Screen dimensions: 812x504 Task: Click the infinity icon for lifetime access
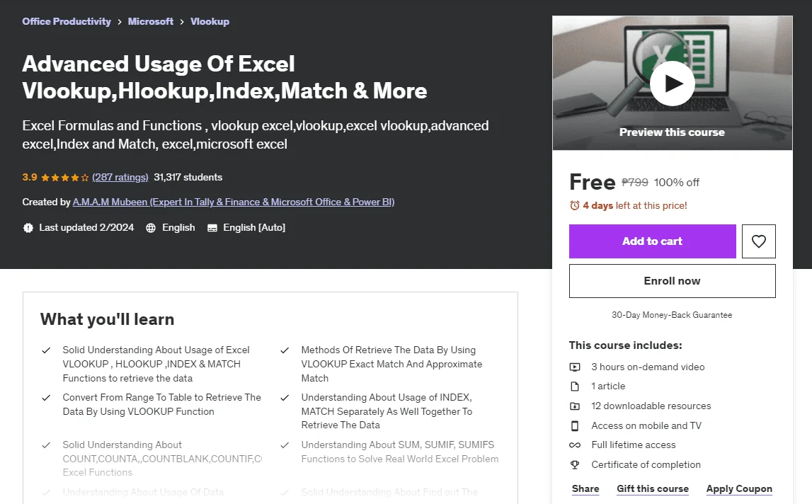pos(575,445)
